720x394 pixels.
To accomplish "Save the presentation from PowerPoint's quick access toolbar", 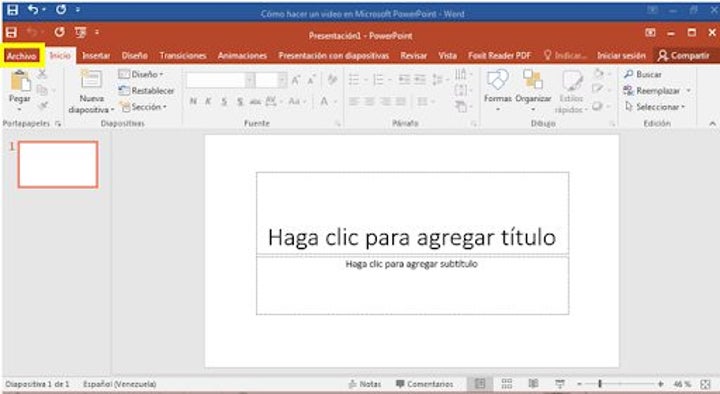I will pyautogui.click(x=11, y=32).
